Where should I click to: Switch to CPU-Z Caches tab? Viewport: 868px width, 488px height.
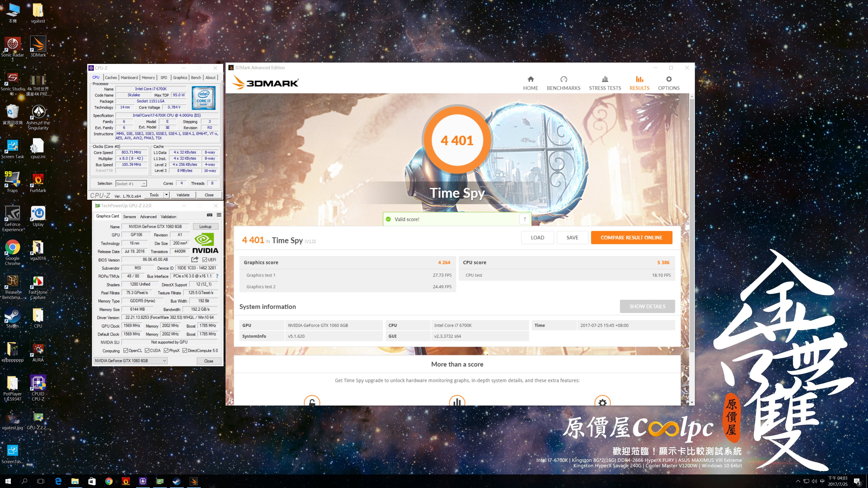[x=111, y=77]
